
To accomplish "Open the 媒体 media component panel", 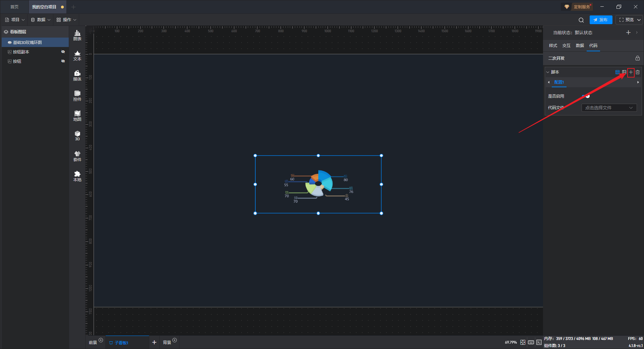I will tap(77, 75).
